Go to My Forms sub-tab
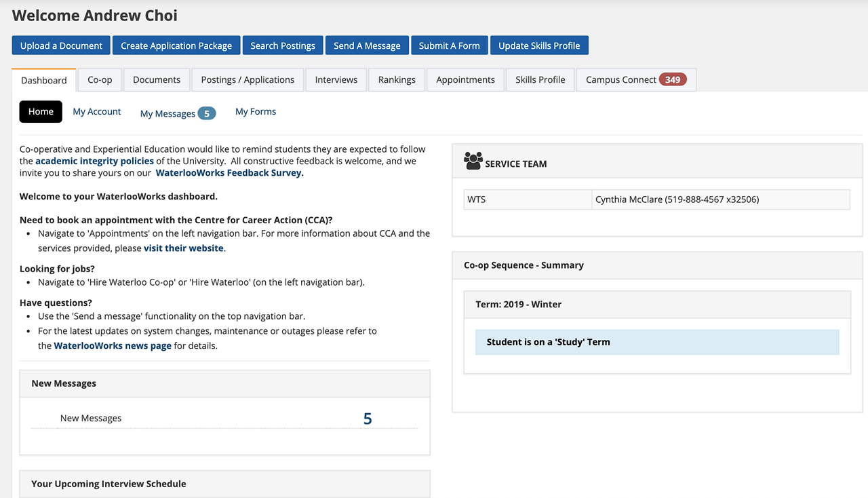The width and height of the screenshot is (868, 498). (x=256, y=111)
